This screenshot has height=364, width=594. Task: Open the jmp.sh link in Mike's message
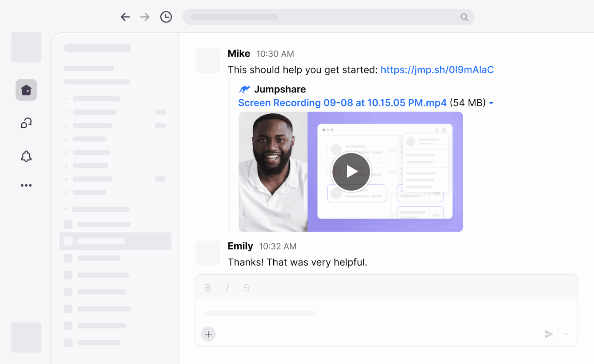pyautogui.click(x=437, y=70)
